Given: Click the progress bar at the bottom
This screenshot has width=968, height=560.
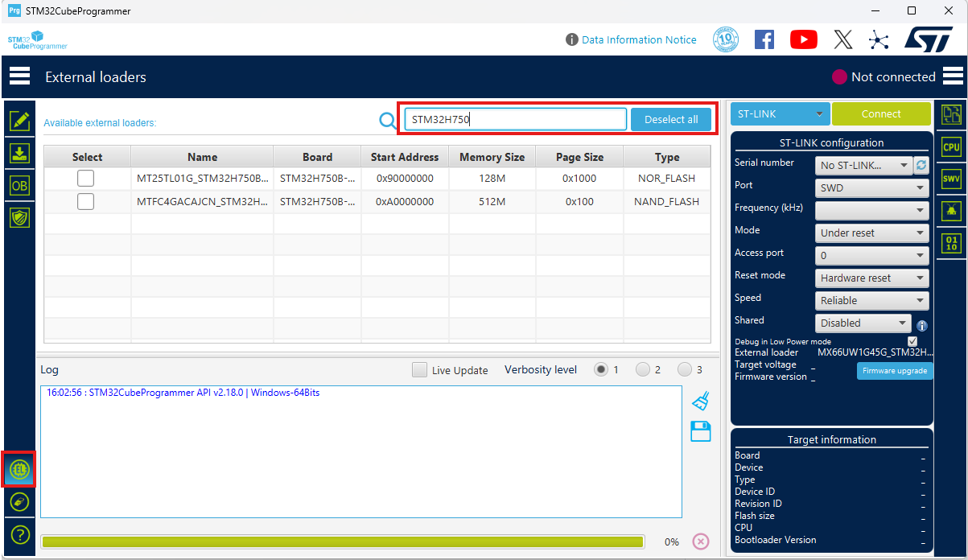Looking at the screenshot, I should pyautogui.click(x=342, y=541).
